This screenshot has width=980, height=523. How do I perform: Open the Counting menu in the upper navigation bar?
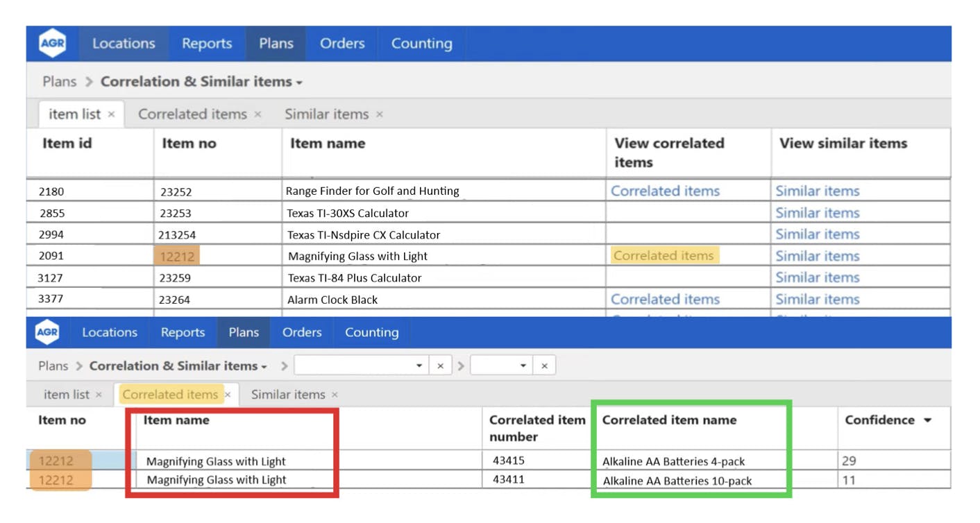click(421, 44)
